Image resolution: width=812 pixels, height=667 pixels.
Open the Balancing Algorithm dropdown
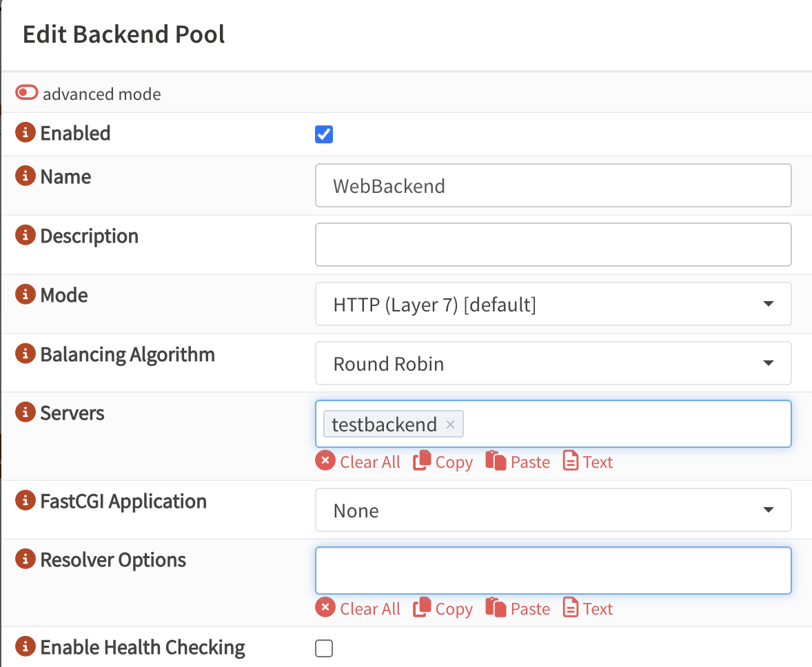coord(553,363)
